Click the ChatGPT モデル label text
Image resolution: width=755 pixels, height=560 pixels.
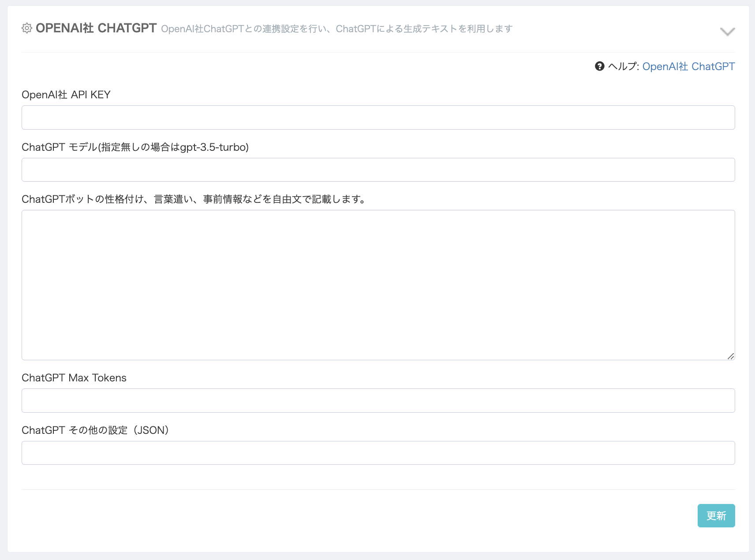coord(135,147)
